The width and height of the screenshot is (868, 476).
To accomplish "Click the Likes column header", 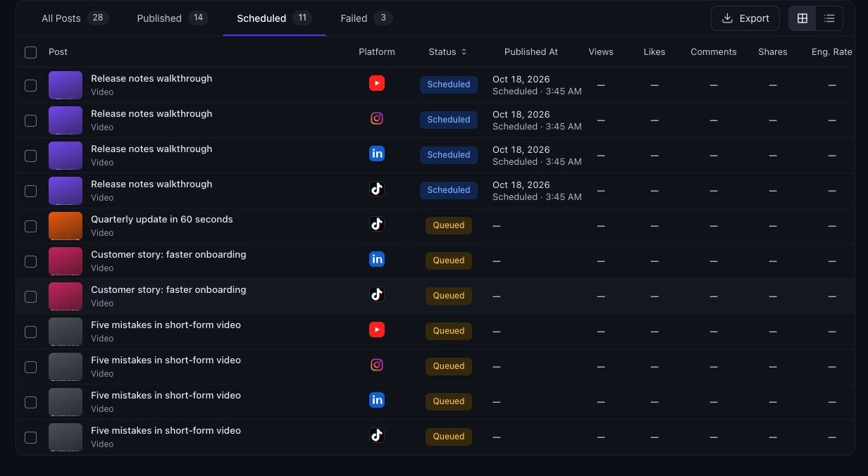I will [655, 52].
